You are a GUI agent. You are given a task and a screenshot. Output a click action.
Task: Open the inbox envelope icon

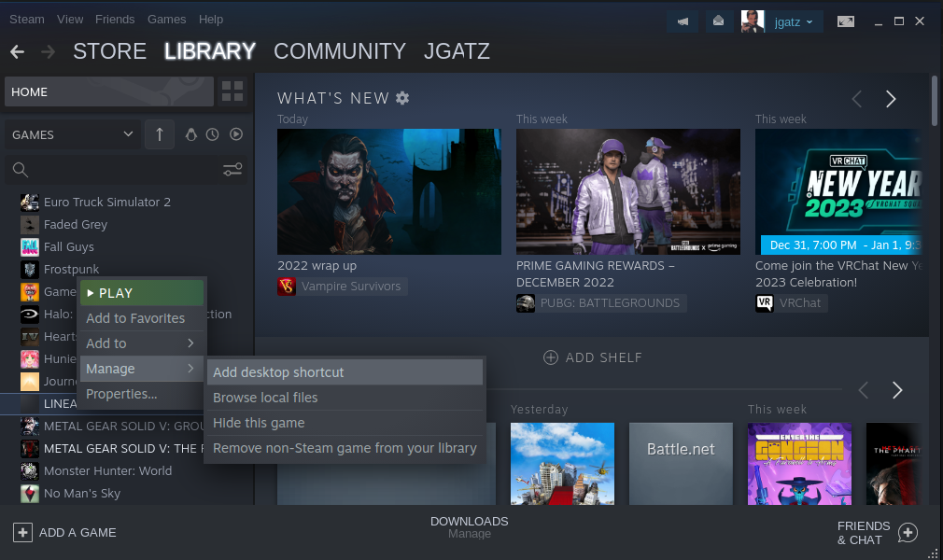point(718,21)
